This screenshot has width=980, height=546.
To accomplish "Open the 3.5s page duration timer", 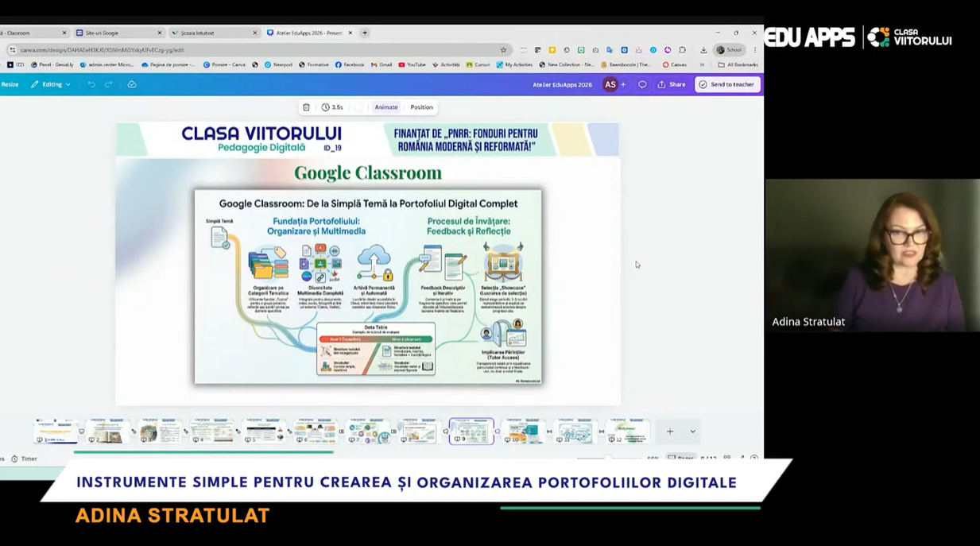I will pos(332,107).
